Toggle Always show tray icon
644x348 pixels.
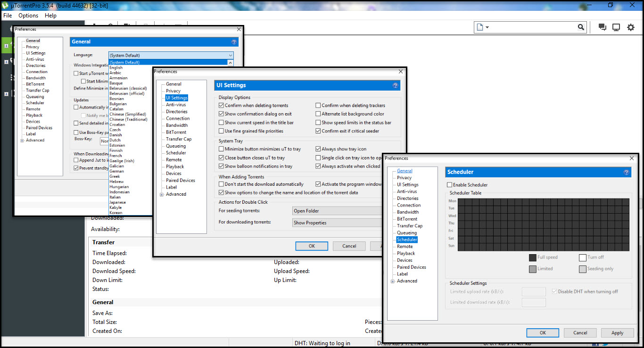tap(318, 149)
